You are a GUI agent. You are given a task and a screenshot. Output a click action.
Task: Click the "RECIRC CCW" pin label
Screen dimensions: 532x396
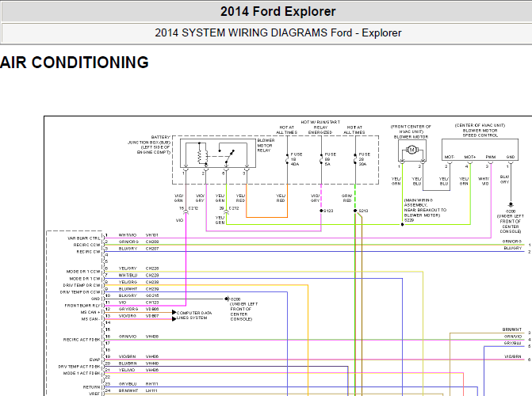coord(87,245)
